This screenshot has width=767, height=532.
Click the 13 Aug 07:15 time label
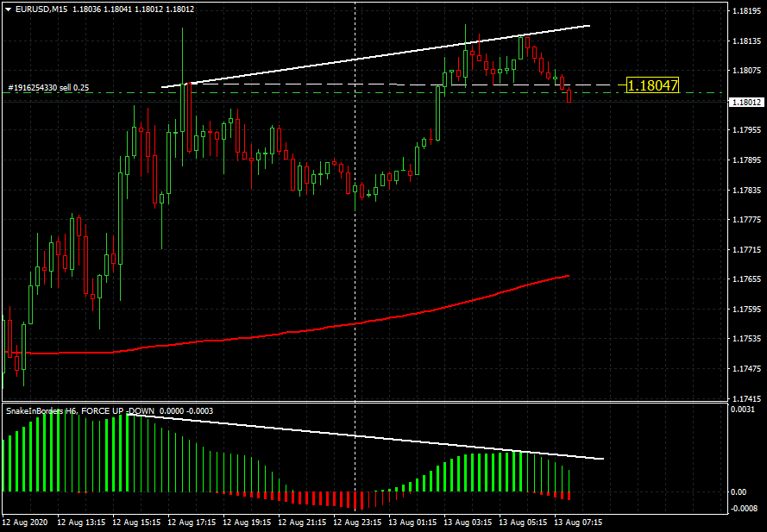coord(579,523)
